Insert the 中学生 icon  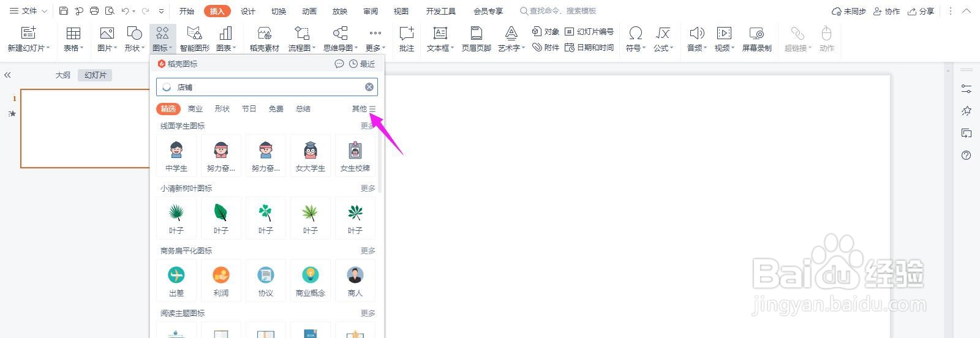point(176,156)
